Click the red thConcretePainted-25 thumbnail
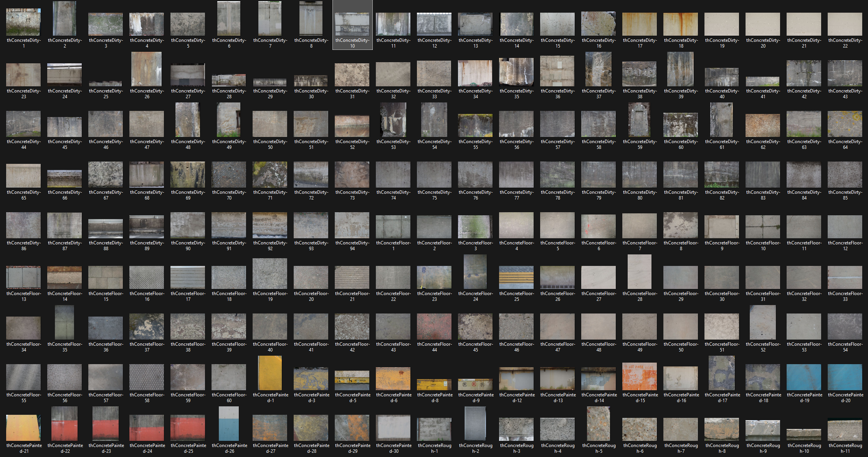Screen dimensions: 868x457 click(x=188, y=427)
